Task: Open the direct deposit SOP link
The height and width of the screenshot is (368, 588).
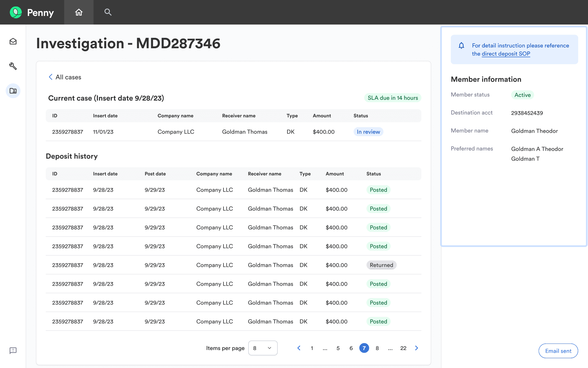Action: point(506,54)
